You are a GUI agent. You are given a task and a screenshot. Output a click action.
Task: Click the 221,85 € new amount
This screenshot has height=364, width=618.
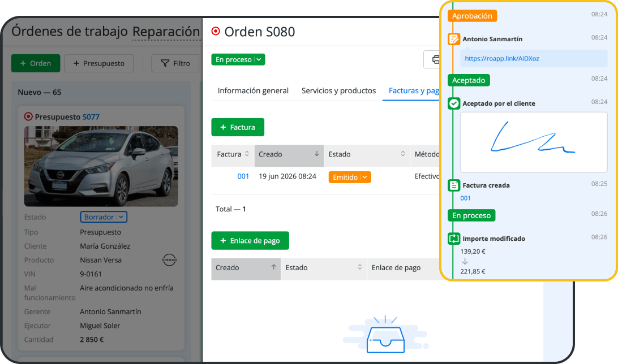(x=473, y=271)
